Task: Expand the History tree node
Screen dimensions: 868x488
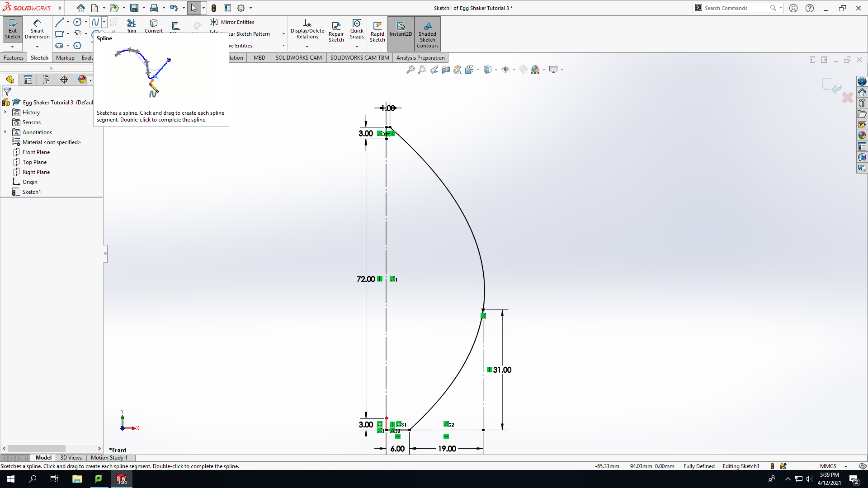Action: [5, 113]
